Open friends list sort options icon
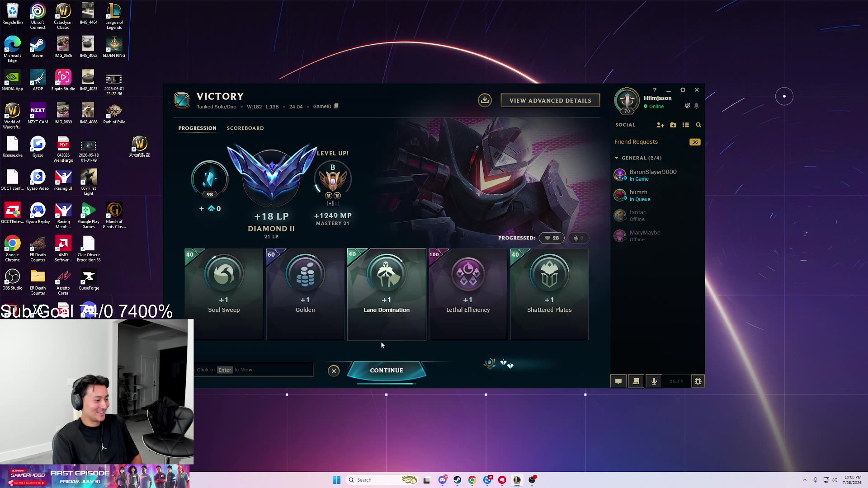Viewport: 868px width, 488px height. [686, 125]
